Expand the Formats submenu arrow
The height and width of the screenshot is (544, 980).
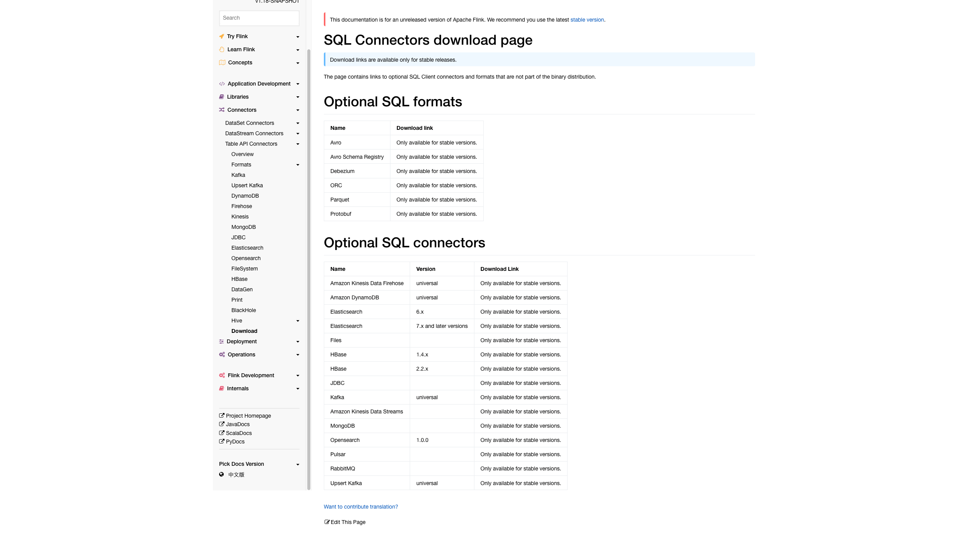click(x=298, y=165)
